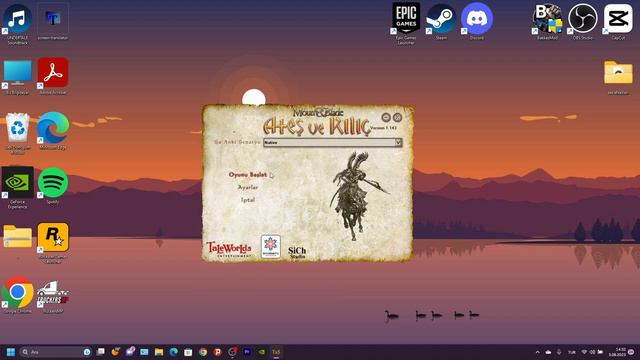640x360 pixels.
Task: Show hidden system tray icons
Action: (537, 352)
